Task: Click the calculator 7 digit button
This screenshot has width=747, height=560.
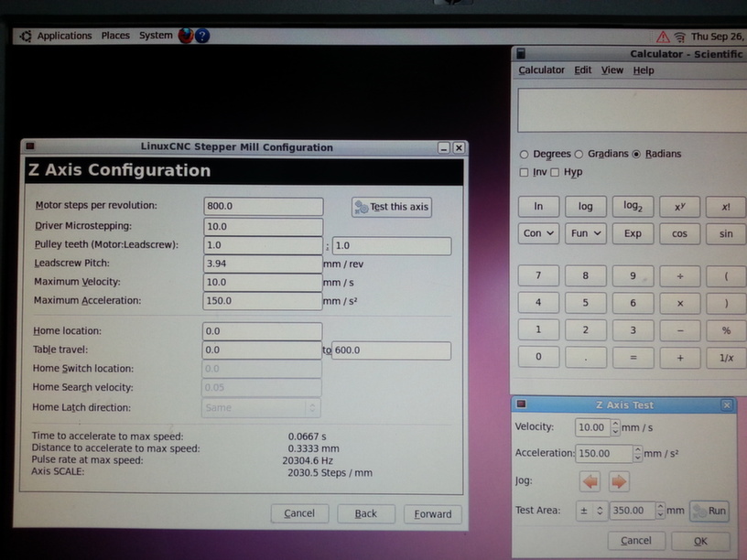Action: click(538, 275)
